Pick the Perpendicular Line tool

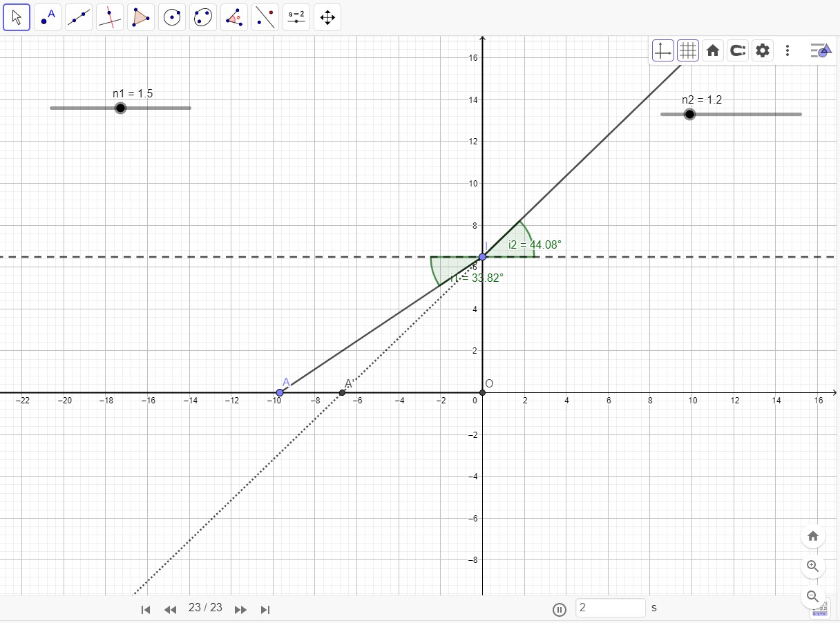(x=110, y=17)
